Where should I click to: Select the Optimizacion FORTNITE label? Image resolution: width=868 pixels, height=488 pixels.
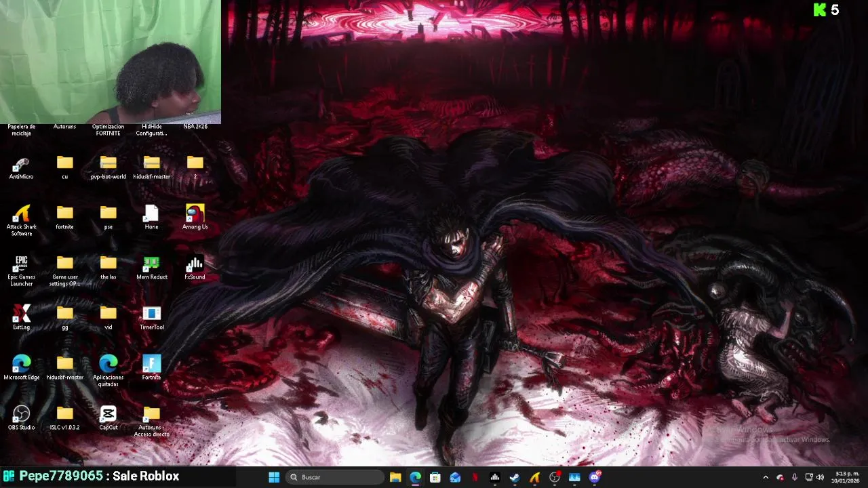108,129
